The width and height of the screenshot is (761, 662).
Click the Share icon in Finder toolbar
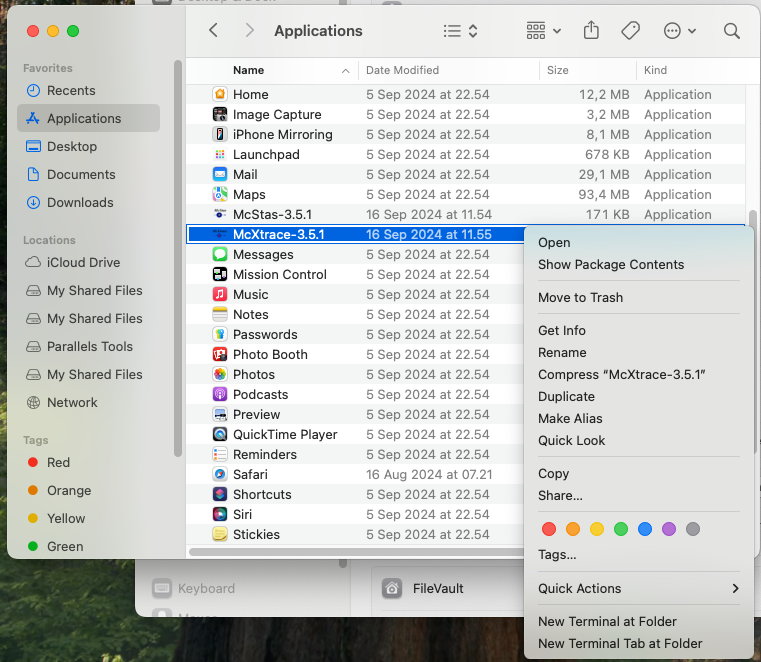click(x=591, y=31)
